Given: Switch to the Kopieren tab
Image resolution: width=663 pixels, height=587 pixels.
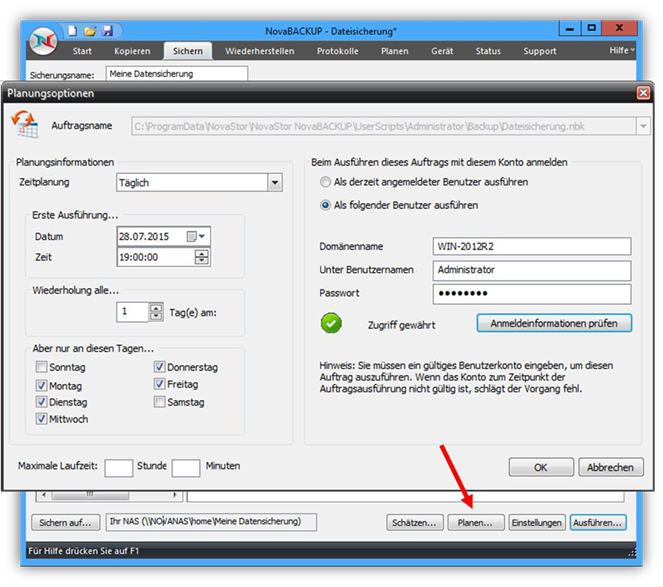Looking at the screenshot, I should (132, 51).
